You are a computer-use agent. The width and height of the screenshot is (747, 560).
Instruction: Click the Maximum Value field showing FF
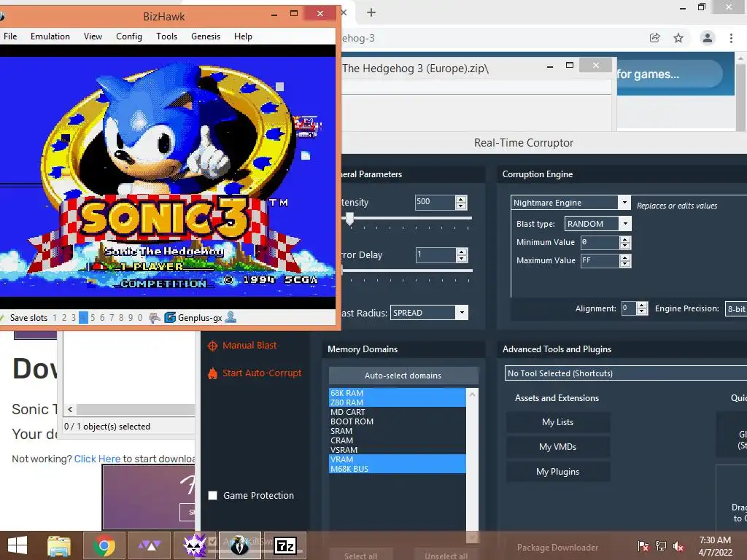click(x=600, y=261)
